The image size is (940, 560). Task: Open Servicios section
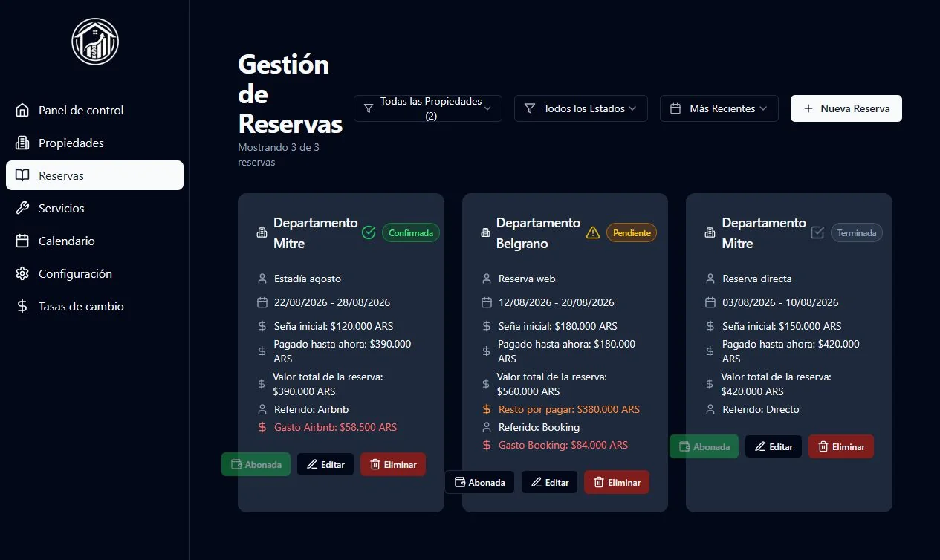click(x=94, y=208)
